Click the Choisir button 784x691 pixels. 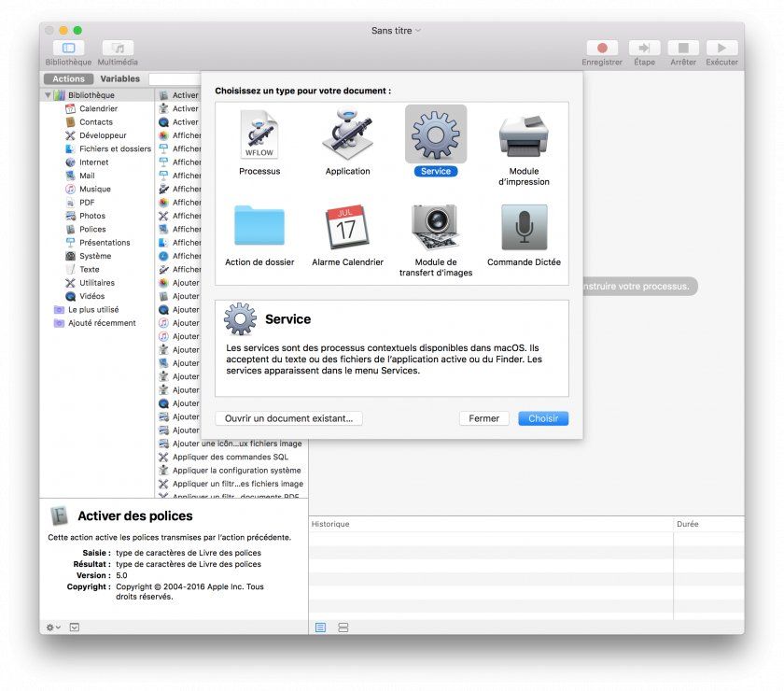pos(543,418)
